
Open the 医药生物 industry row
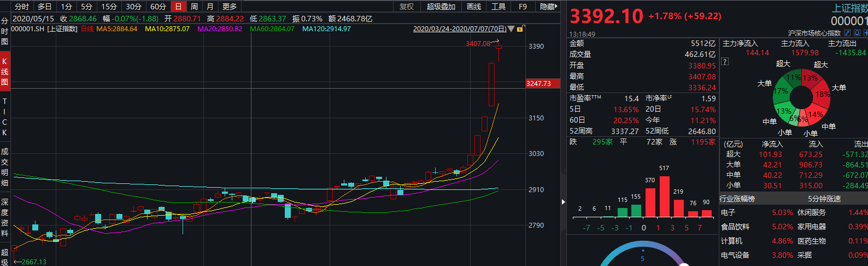click(832, 241)
